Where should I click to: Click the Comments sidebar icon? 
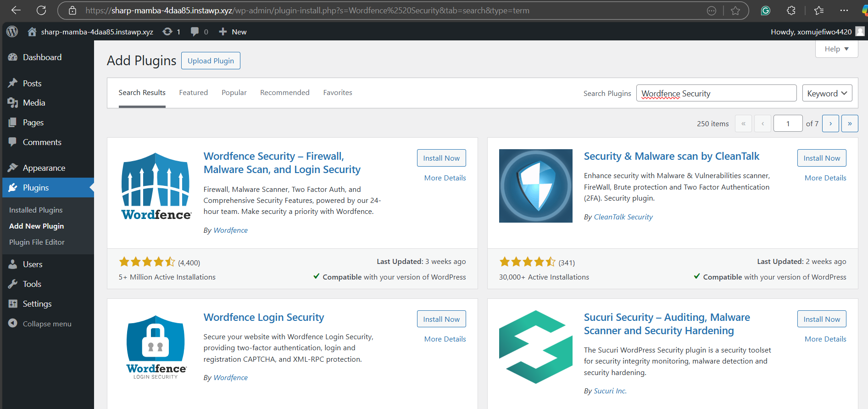13,142
